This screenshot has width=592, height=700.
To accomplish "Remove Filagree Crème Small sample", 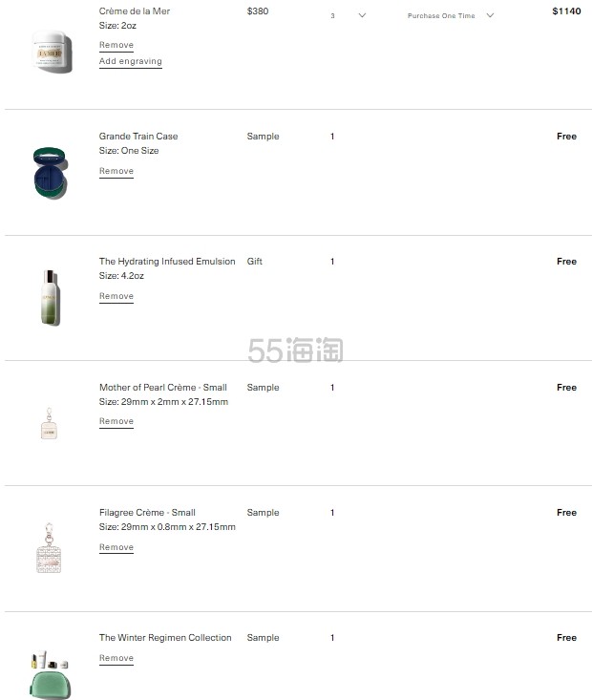I will [x=116, y=547].
